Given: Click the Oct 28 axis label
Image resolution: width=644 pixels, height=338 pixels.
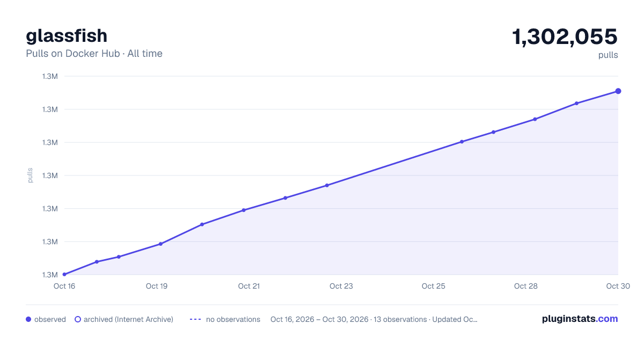Looking at the screenshot, I should click(x=526, y=286).
